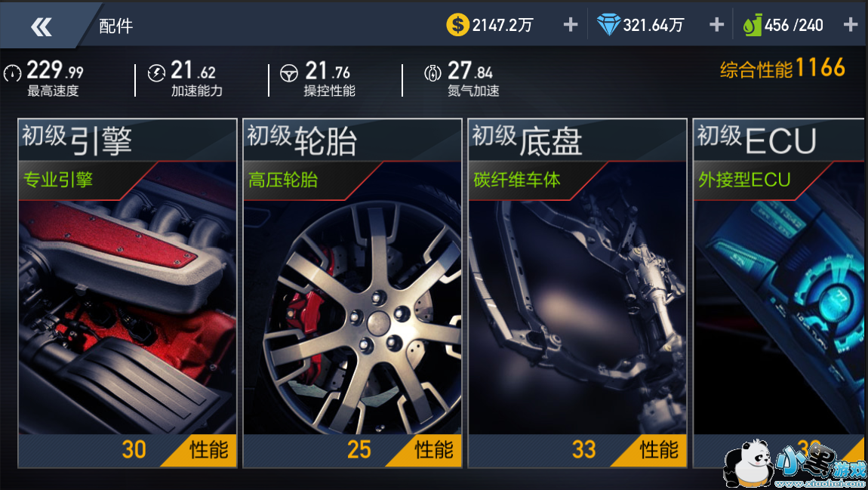868x490 pixels.
Task: Add fuel with the plus button
Action: (x=851, y=25)
